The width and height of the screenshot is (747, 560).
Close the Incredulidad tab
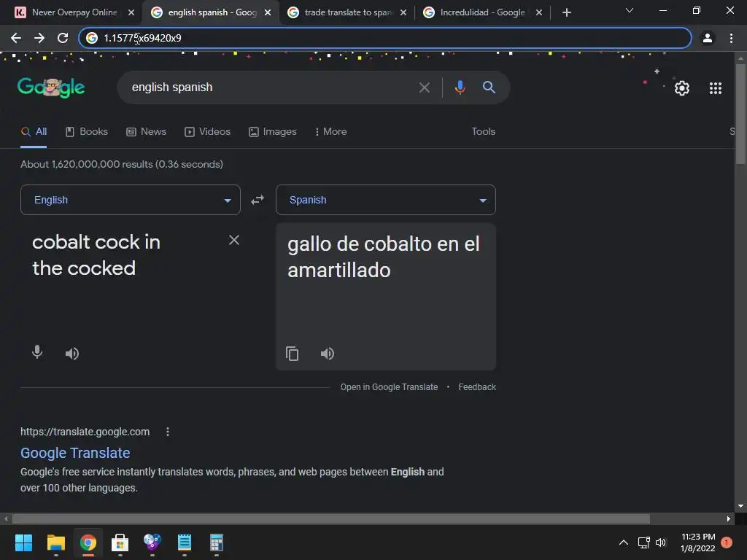point(539,12)
